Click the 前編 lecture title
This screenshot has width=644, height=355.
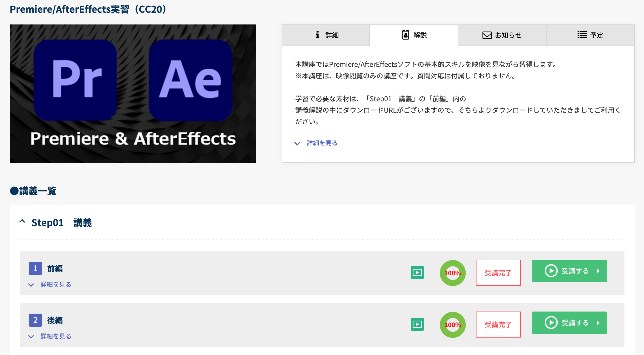55,269
